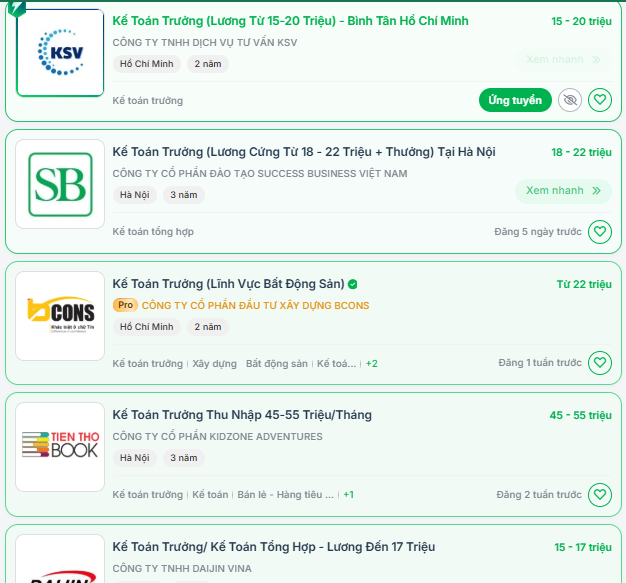Click Ứng tuyển on the KSV job
The width and height of the screenshot is (626, 583).
(515, 100)
